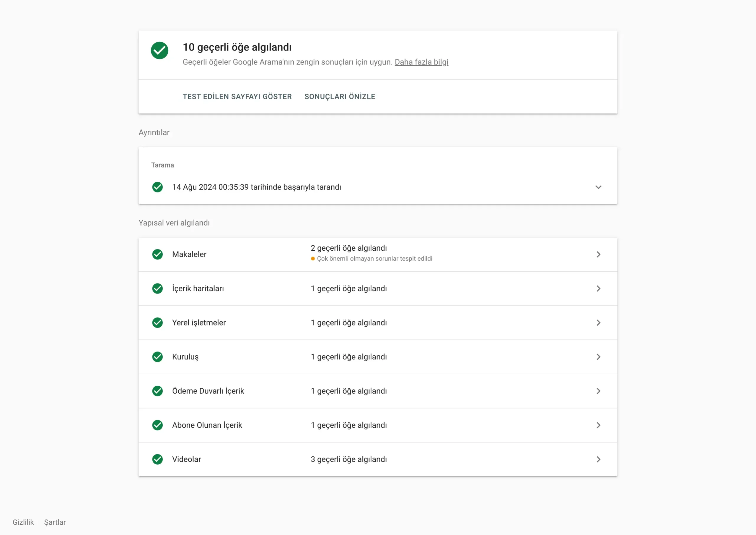This screenshot has width=756, height=535.
Task: Select the Yerel işletmeler row label
Action: pyautogui.click(x=199, y=322)
